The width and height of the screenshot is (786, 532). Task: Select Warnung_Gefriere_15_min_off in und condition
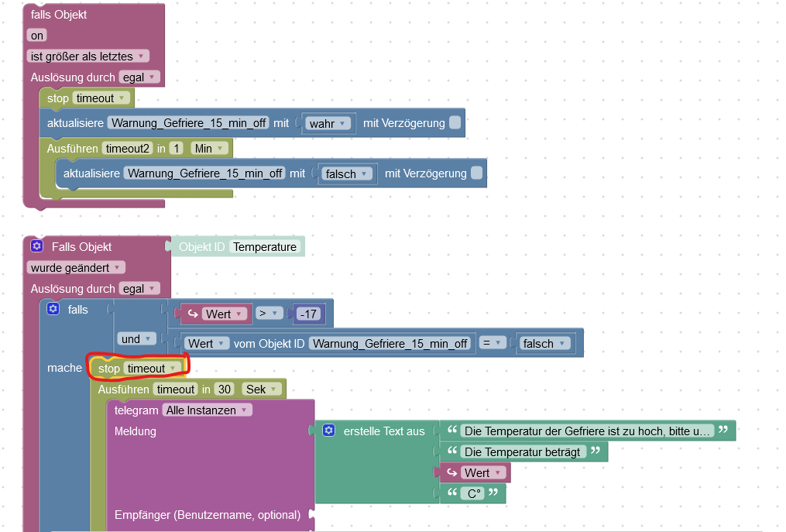[390, 344]
